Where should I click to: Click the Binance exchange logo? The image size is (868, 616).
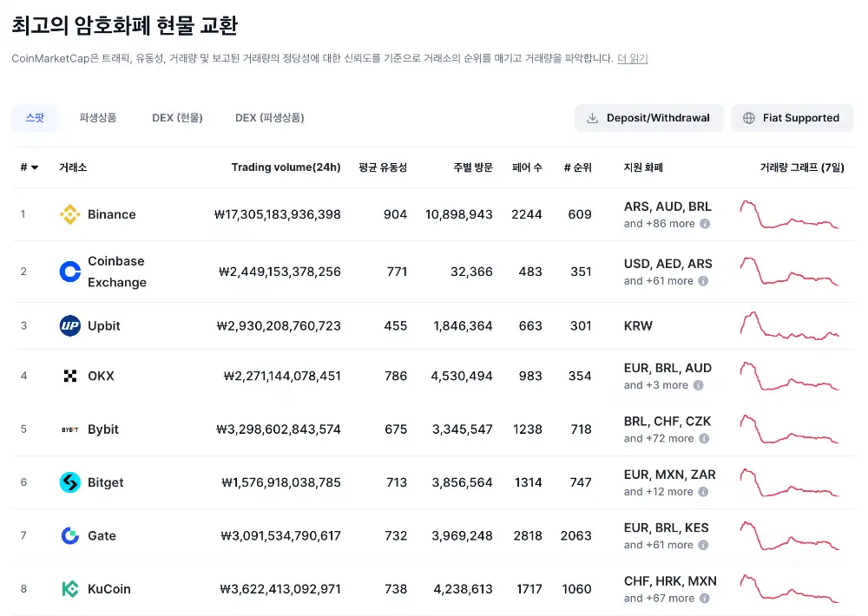(x=69, y=214)
